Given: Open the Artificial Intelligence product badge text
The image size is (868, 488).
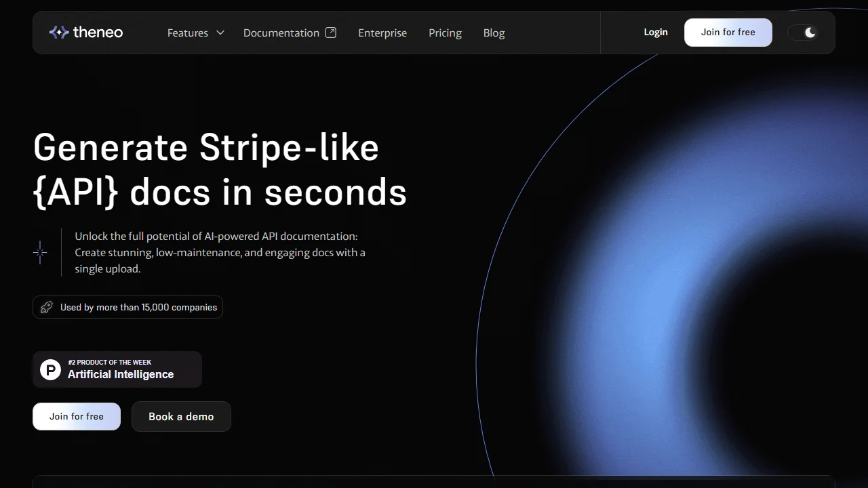Looking at the screenshot, I should point(121,374).
